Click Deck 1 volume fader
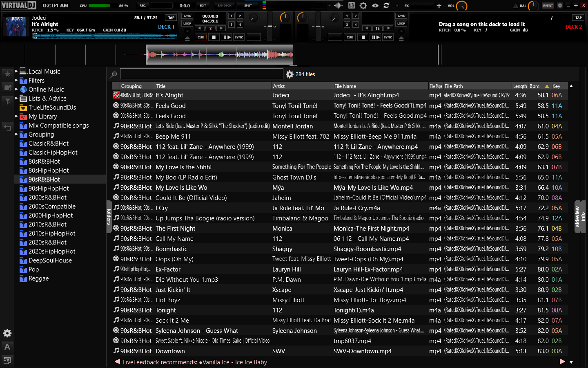This screenshot has width=588, height=368. 269,27
